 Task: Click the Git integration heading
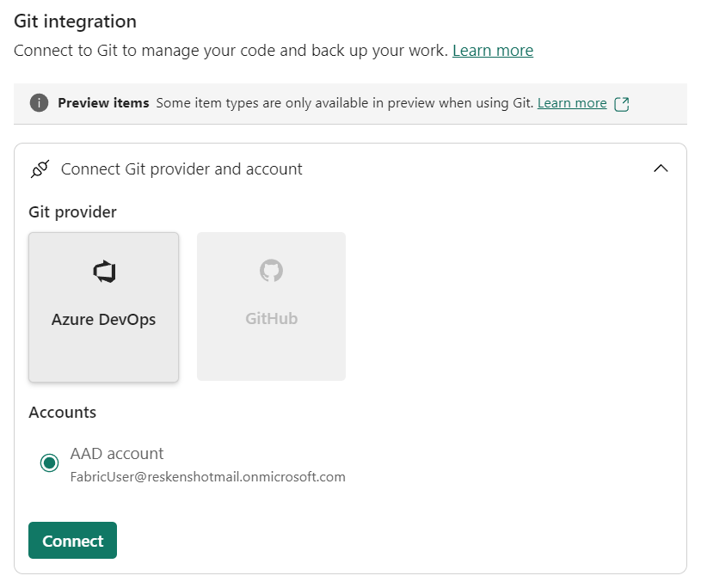click(75, 21)
